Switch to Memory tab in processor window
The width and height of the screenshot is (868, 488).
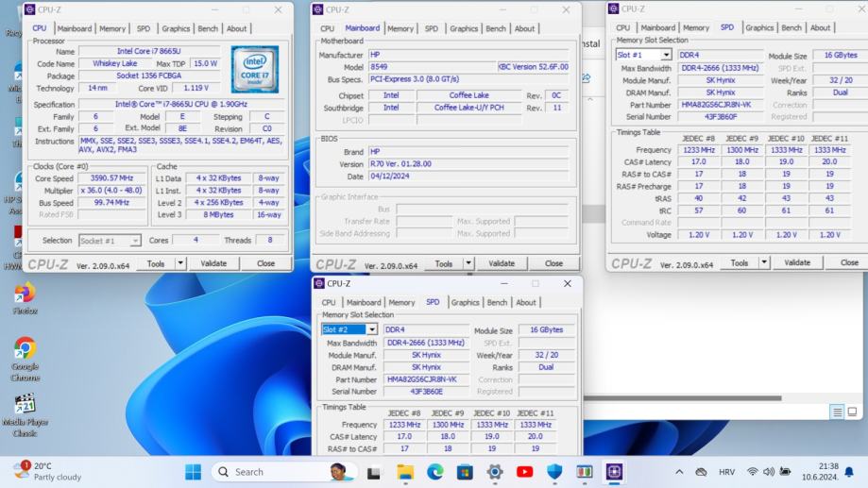111,28
